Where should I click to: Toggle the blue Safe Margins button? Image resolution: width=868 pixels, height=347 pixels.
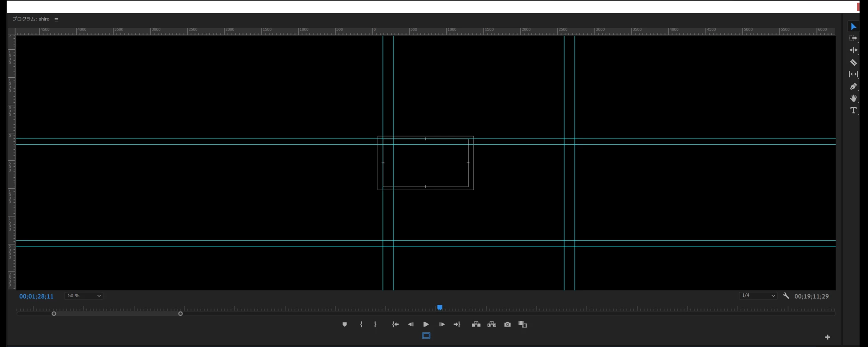[x=426, y=336]
